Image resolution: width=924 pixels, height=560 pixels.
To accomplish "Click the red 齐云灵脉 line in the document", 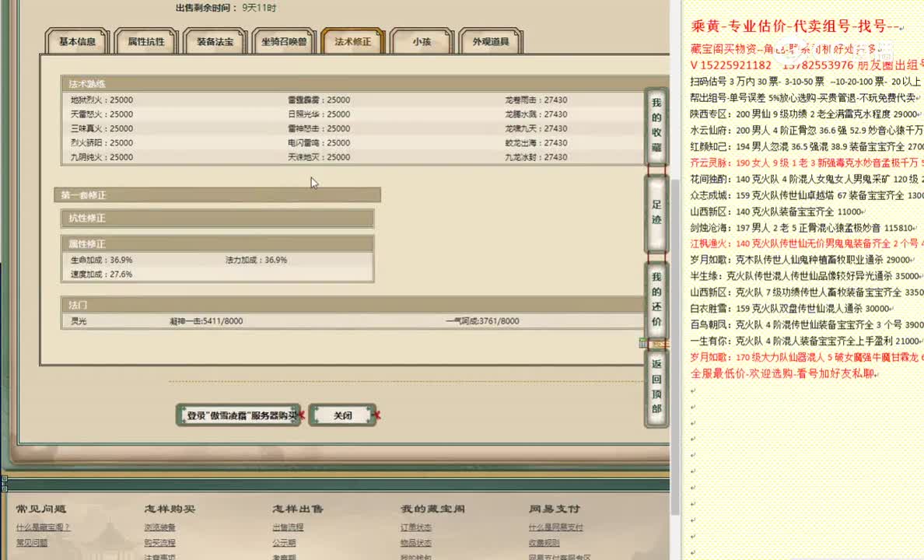I will pyautogui.click(x=807, y=163).
